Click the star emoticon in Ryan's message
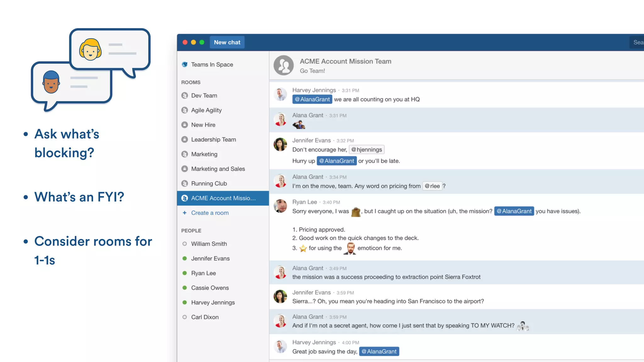644x362 pixels. coord(303,248)
